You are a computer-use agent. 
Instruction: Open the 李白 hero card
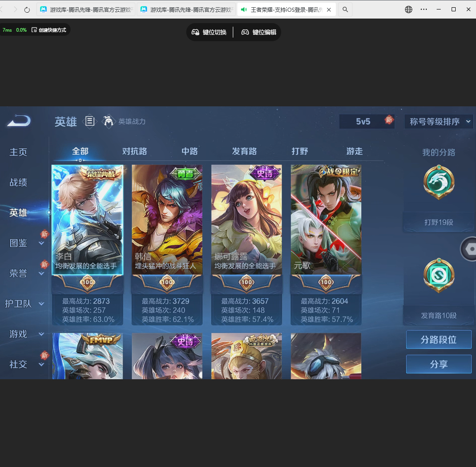tap(87, 220)
